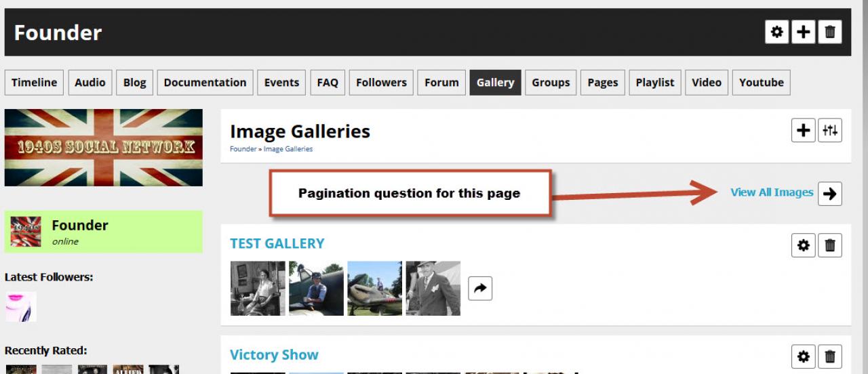This screenshot has width=868, height=374.
Task: Click the latest follower avatar
Action: click(21, 306)
